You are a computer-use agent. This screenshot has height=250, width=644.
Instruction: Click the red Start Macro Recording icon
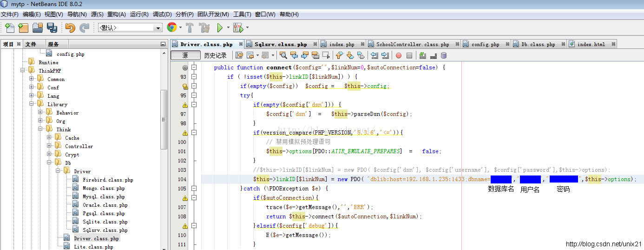399,55
